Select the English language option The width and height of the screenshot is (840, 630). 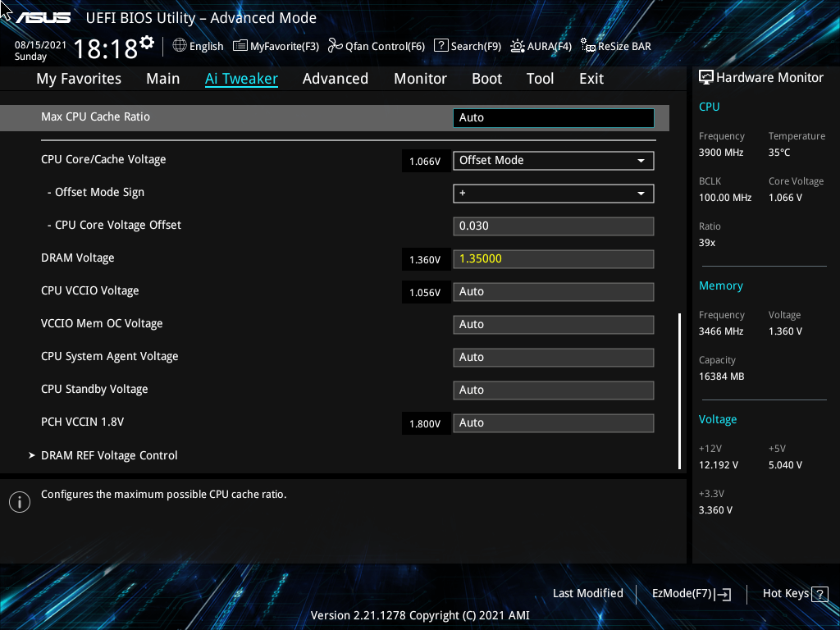[206, 46]
